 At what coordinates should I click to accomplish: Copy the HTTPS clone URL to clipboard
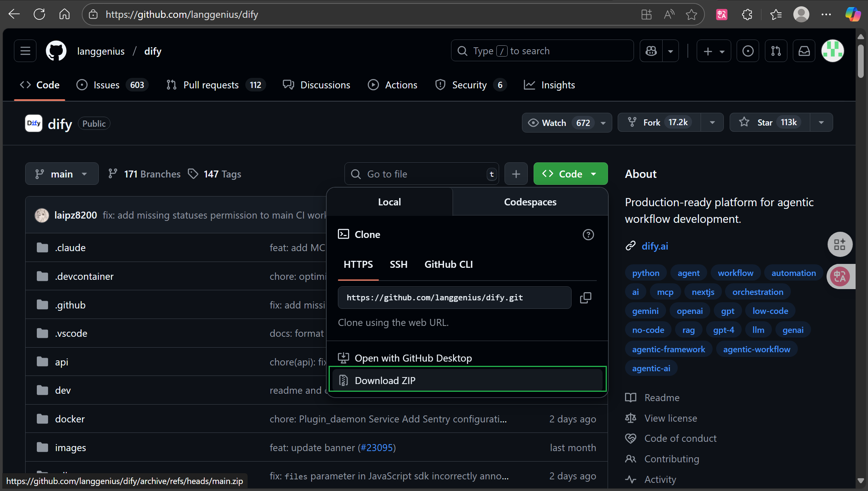click(586, 298)
